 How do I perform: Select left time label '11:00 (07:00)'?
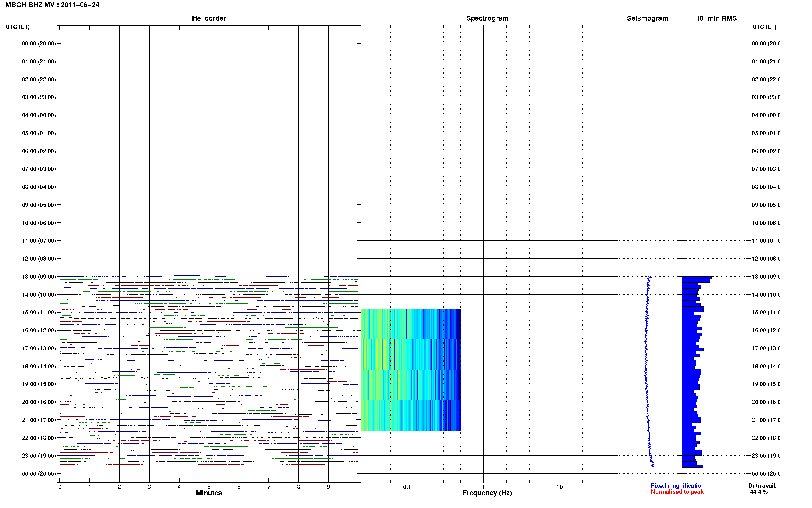coord(39,241)
